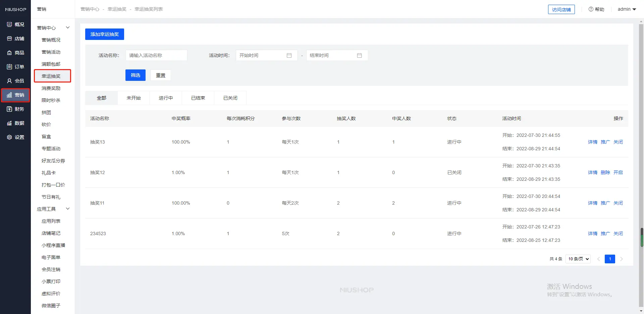Image resolution: width=644 pixels, height=314 pixels.
Task: Click the 概况 overview icon in sidebar
Action: point(9,24)
